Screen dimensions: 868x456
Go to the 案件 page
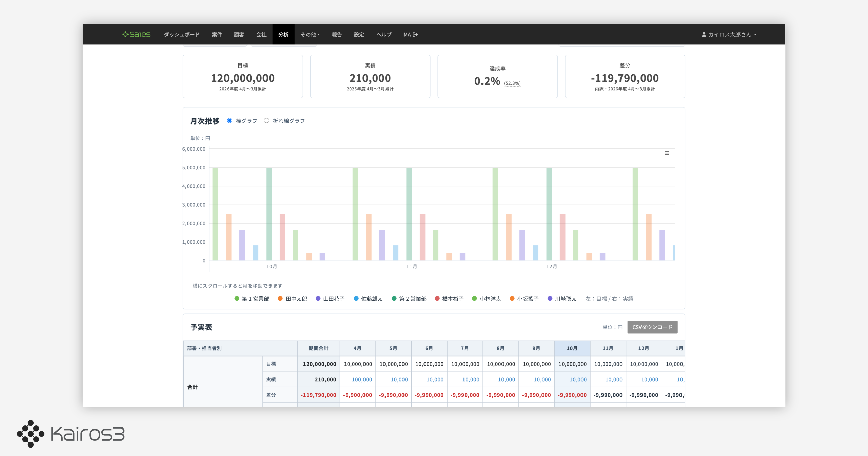(217, 35)
